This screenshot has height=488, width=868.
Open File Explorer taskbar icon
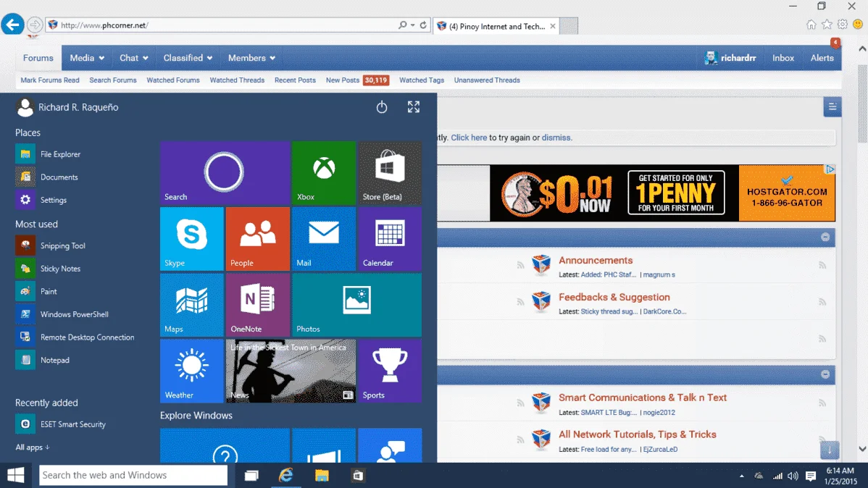click(322, 475)
